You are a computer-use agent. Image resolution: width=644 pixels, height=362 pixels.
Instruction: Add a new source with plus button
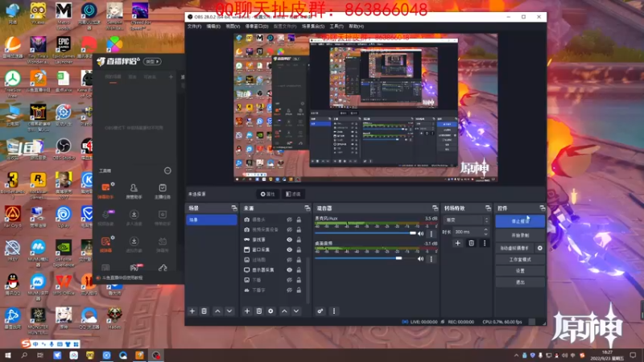247,311
